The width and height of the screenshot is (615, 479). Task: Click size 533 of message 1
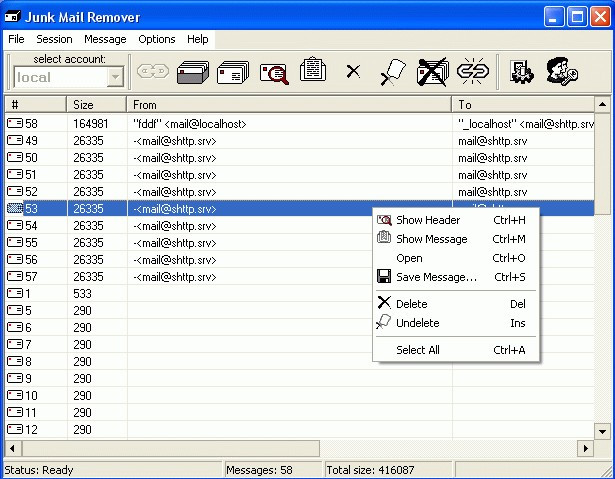click(82, 293)
